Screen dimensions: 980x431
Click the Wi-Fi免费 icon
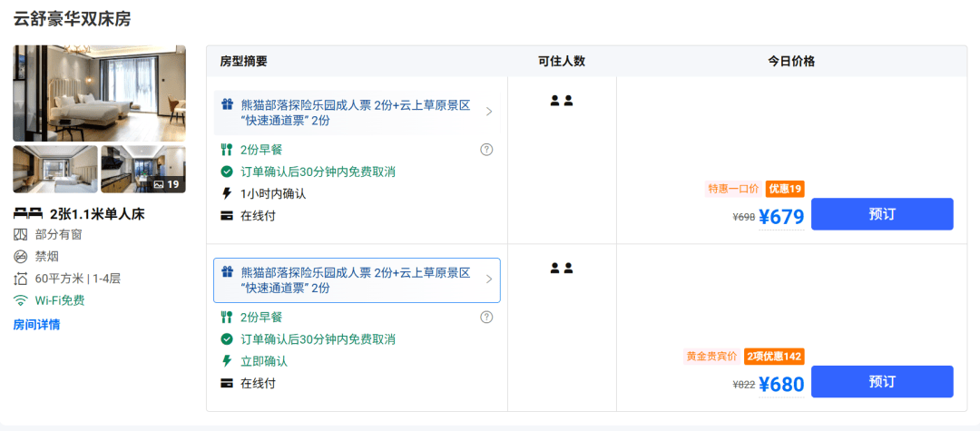tap(21, 300)
